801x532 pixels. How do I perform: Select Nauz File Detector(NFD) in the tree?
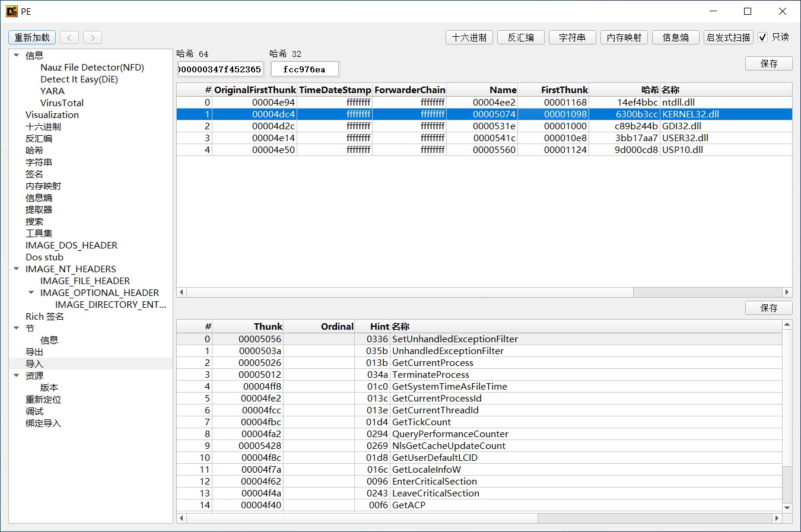[92, 67]
